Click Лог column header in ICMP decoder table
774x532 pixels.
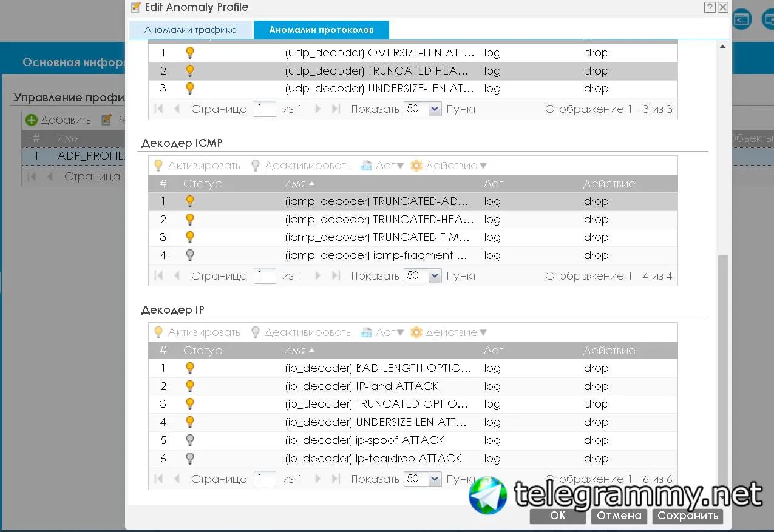494,184
